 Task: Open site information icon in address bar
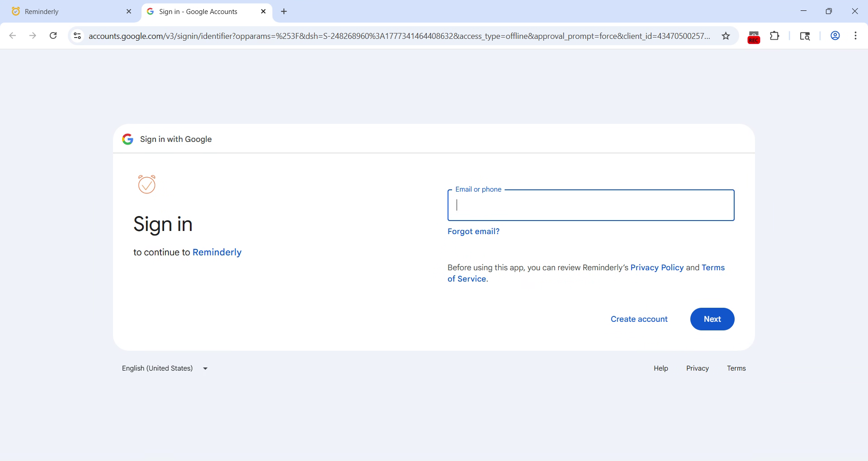[x=77, y=36]
